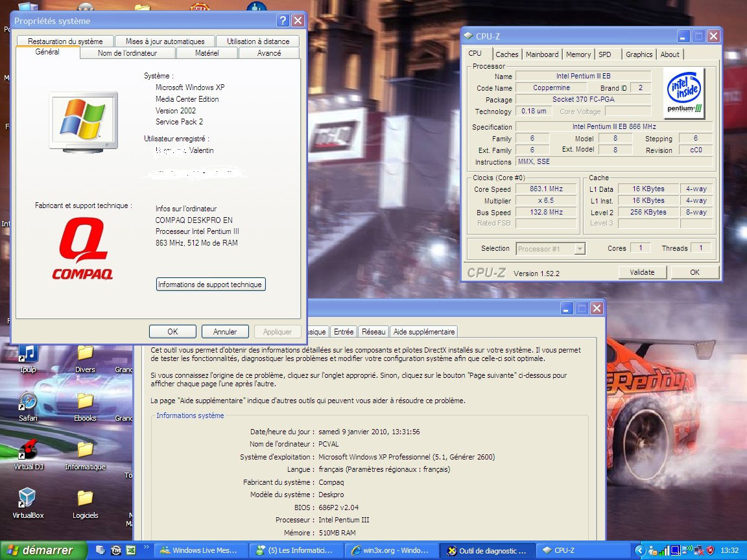Launch the Virtual DJ desktop icon
This screenshot has width=747, height=560.
(x=28, y=452)
